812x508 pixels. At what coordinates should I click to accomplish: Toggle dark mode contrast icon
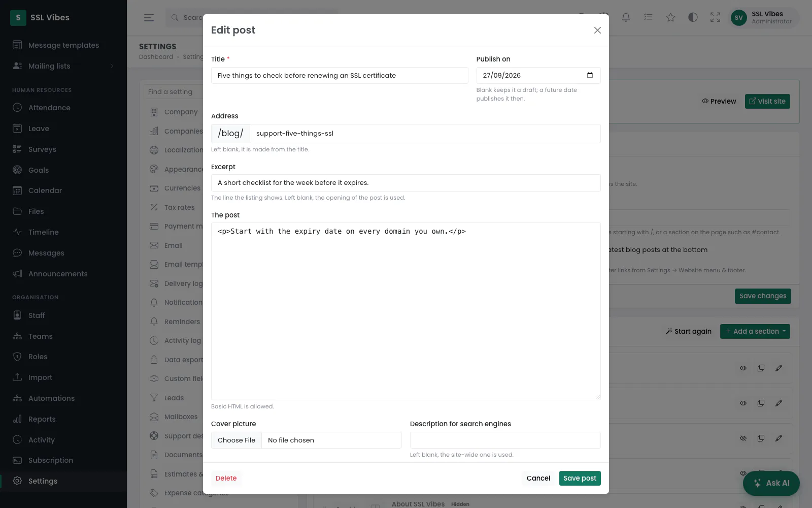click(693, 17)
